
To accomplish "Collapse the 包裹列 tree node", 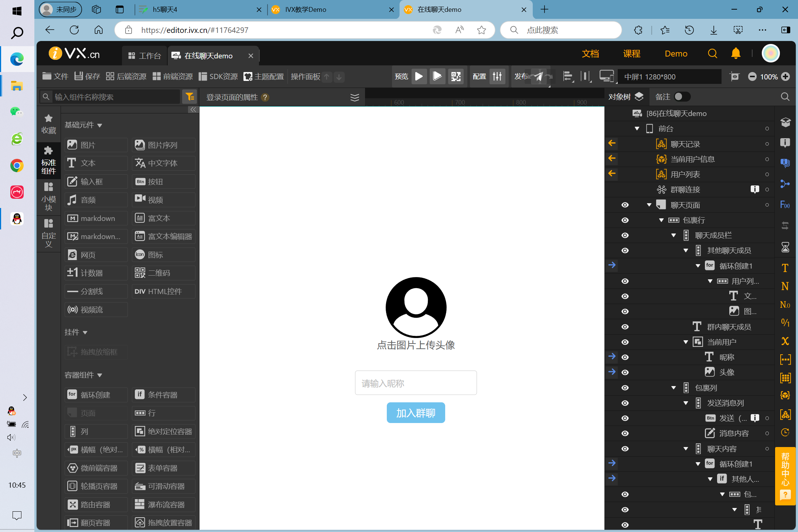I will [x=673, y=388].
